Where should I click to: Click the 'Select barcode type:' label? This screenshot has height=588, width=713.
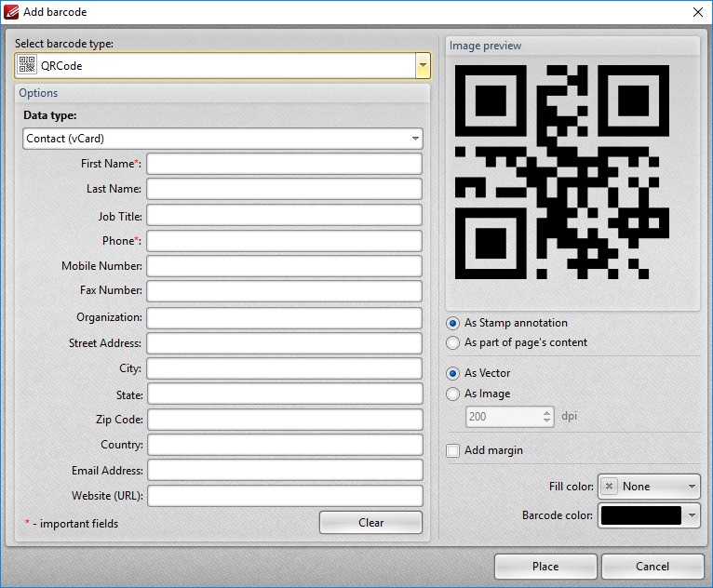click(64, 44)
